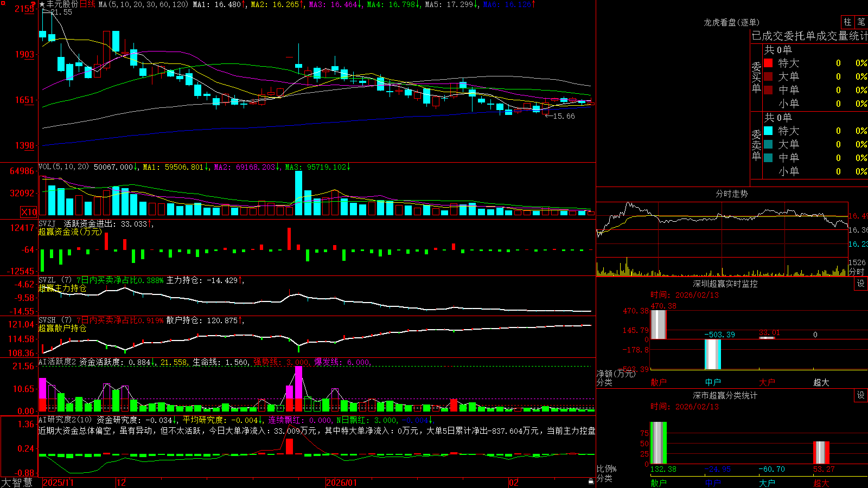Click the VOL(5,10,20) indicator label

(x=63, y=167)
